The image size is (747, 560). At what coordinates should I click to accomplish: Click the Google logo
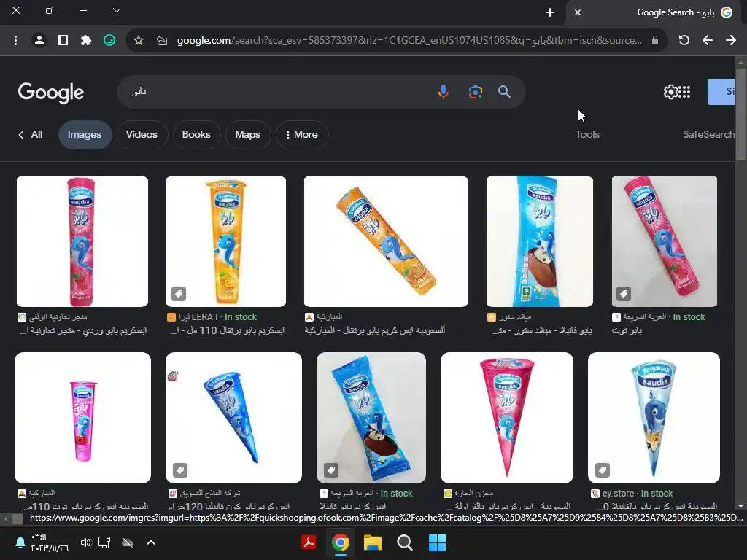point(51,93)
